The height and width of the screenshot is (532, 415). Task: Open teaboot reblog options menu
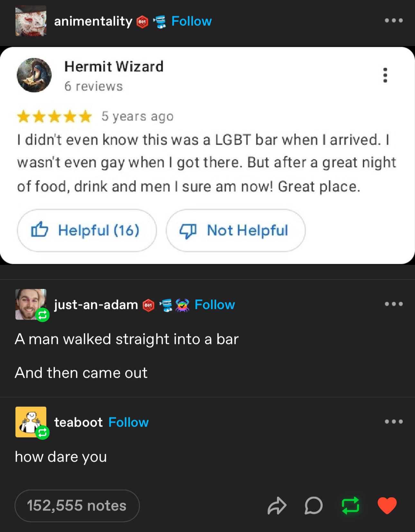tap(393, 422)
